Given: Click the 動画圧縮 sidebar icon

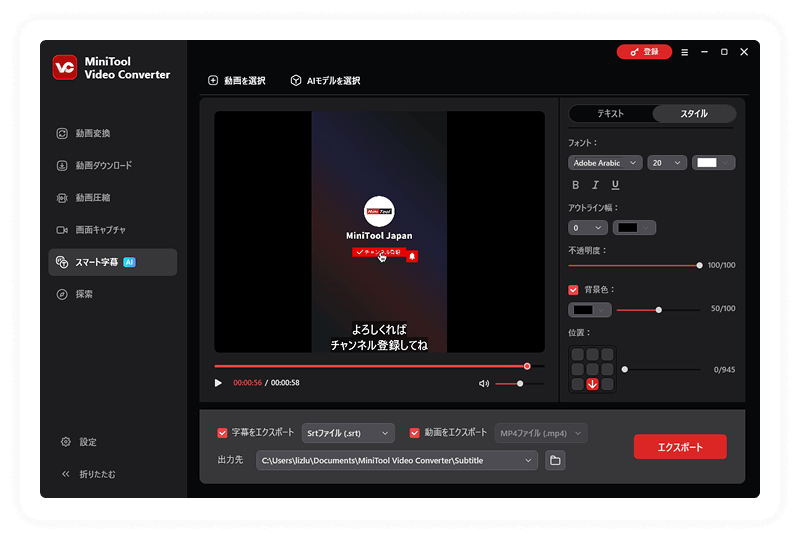Looking at the screenshot, I should (x=62, y=198).
